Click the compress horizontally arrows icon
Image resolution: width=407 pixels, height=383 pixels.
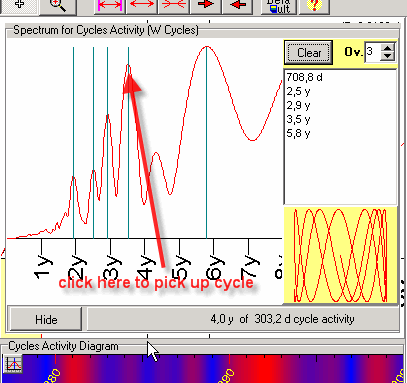pos(174,6)
